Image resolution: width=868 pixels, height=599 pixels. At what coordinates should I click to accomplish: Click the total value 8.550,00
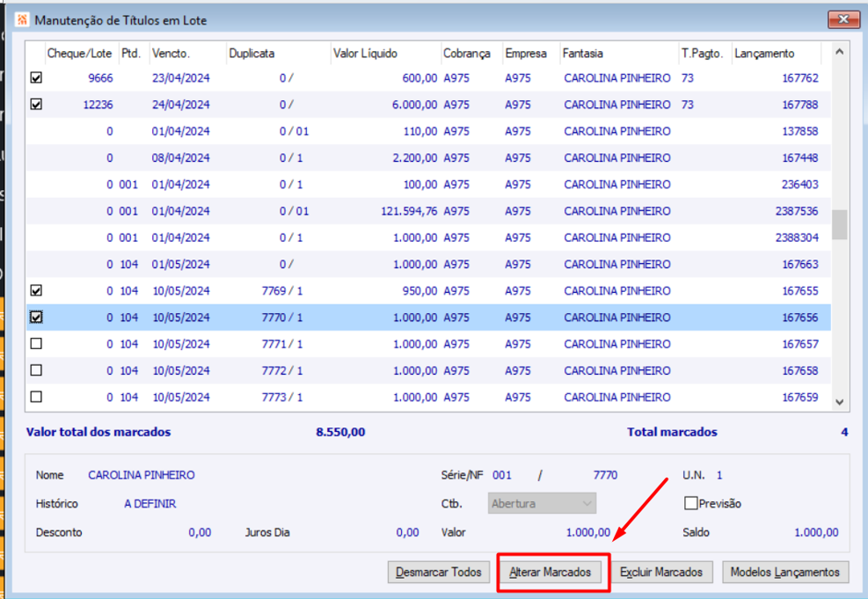(340, 432)
